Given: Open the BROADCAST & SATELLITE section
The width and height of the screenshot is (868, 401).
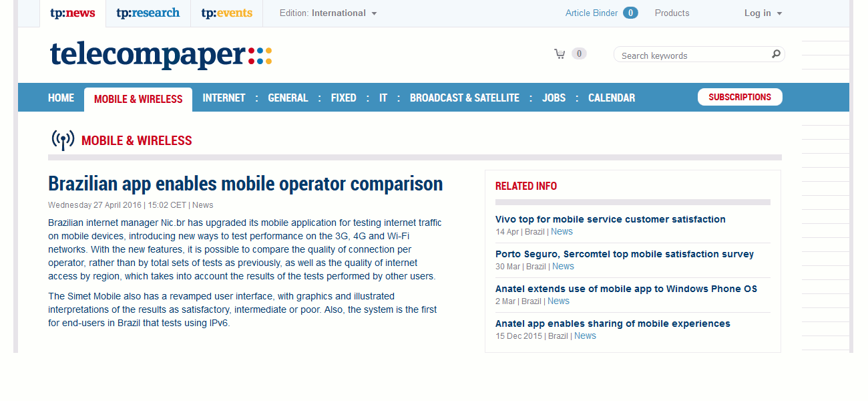Looking at the screenshot, I should pyautogui.click(x=465, y=98).
